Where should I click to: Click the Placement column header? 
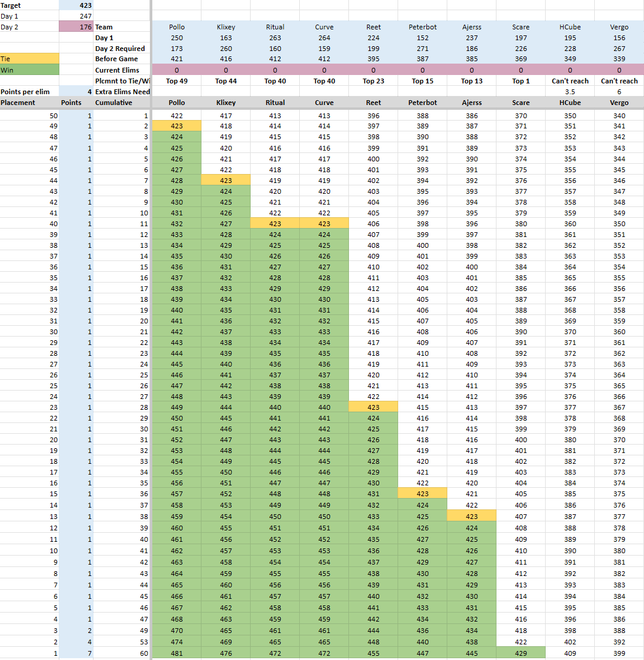pos(29,103)
